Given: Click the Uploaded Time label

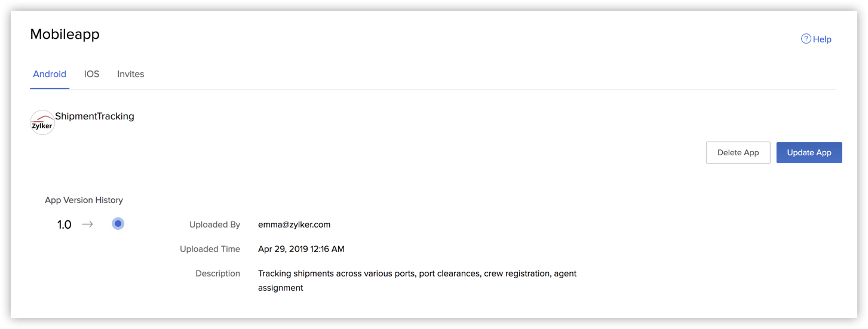Looking at the screenshot, I should coord(210,249).
